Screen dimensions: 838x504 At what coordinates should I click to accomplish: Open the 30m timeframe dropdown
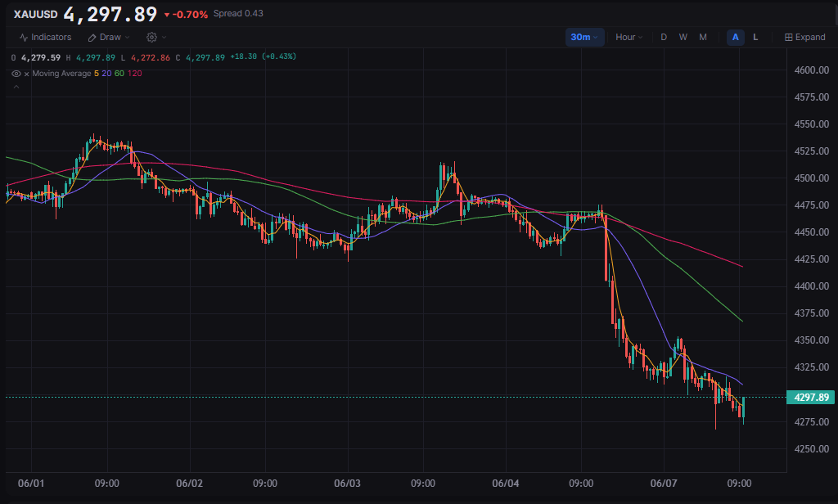point(584,38)
